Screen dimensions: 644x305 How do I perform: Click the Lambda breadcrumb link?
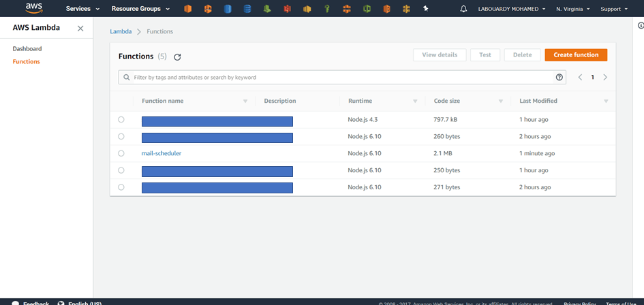click(121, 31)
